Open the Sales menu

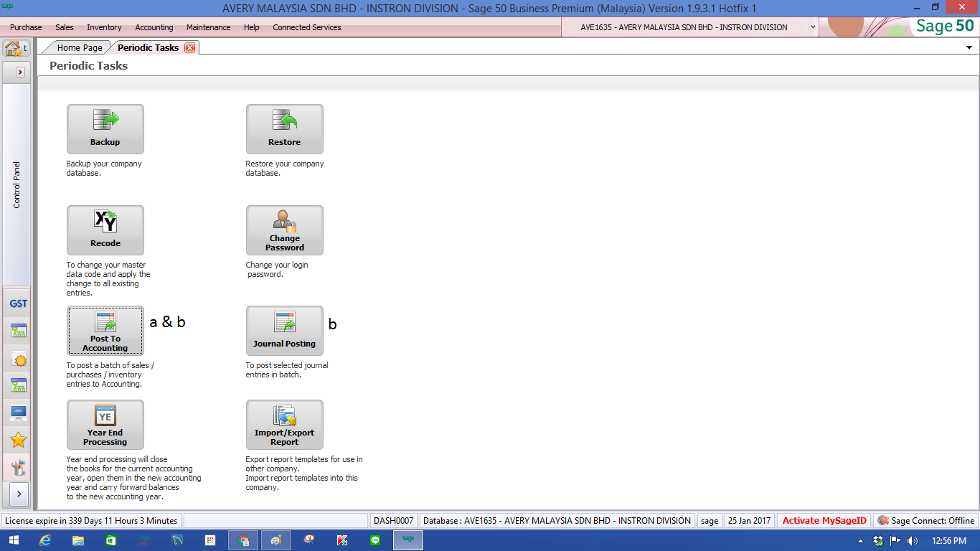pyautogui.click(x=65, y=27)
